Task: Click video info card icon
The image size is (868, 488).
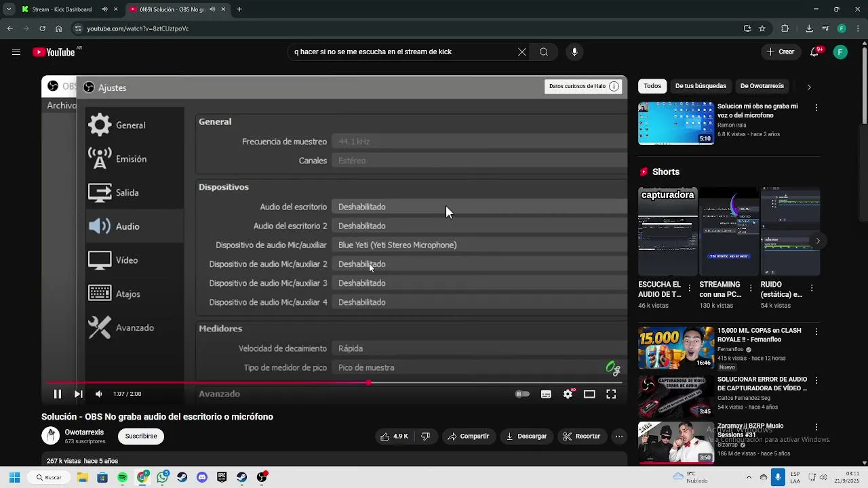Action: pos(614,86)
